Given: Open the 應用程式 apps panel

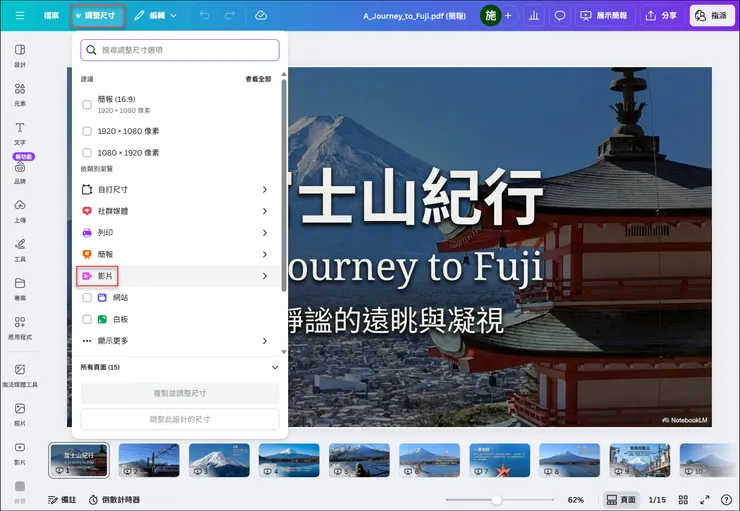Looking at the screenshot, I should pyautogui.click(x=20, y=328).
